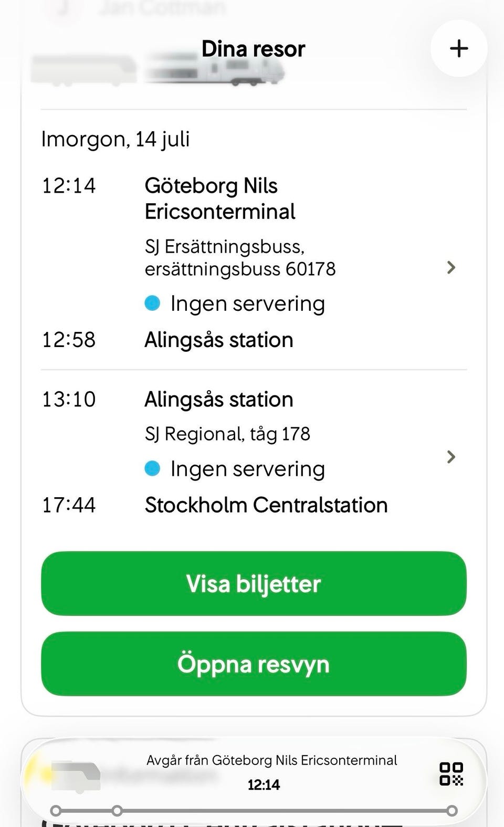Viewport: 504px width, 827px height.
Task: Click the blue dot by second Ingen servering
Action: pos(152,468)
